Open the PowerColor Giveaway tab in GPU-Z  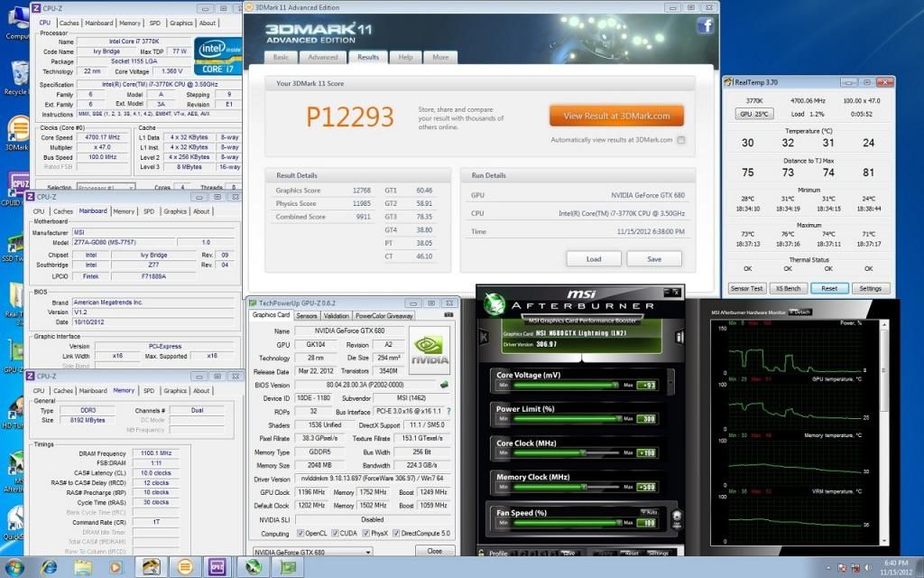[384, 315]
